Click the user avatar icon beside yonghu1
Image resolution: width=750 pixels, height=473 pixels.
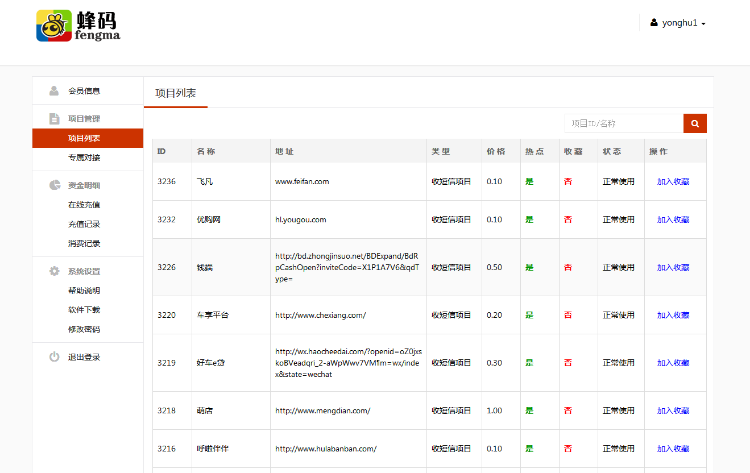pos(654,22)
